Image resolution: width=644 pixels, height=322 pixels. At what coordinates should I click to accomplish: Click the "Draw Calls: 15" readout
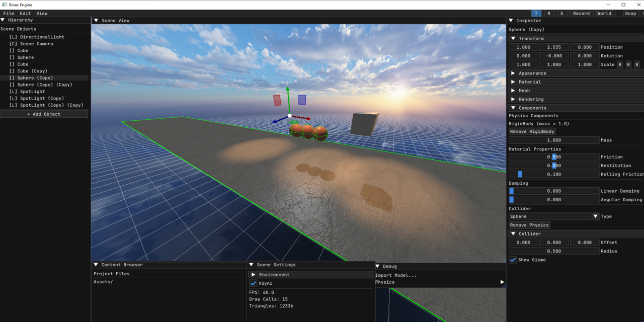tap(268, 299)
